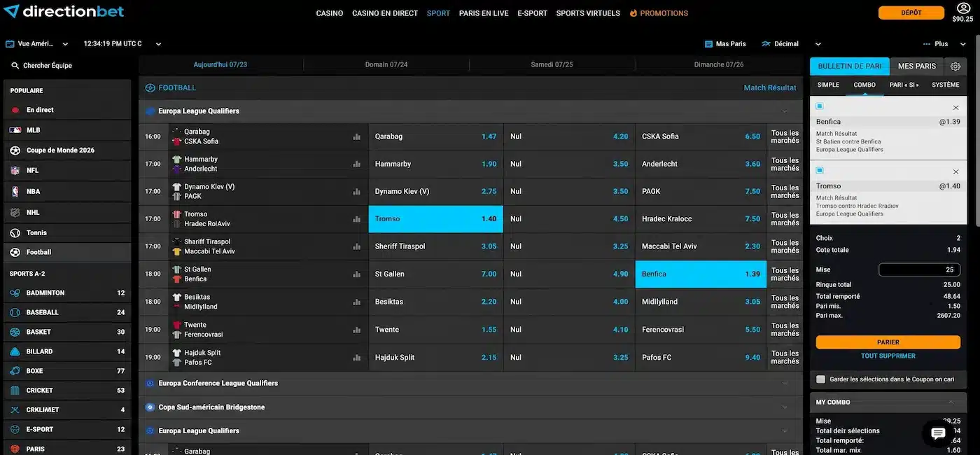The image size is (980, 455).
Task: Toggle the Benfica selection checkbox in slip
Action: 820,106
